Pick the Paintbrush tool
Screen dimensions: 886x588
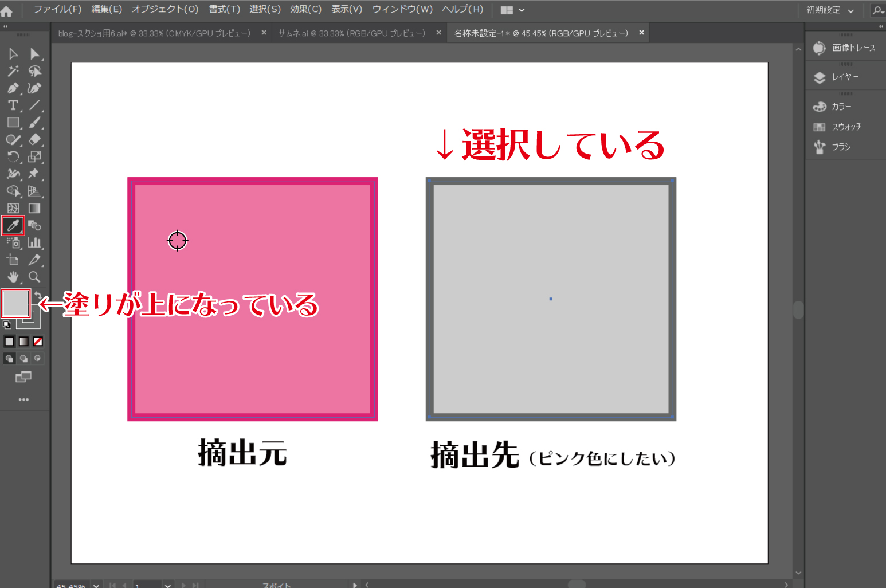[x=35, y=123]
